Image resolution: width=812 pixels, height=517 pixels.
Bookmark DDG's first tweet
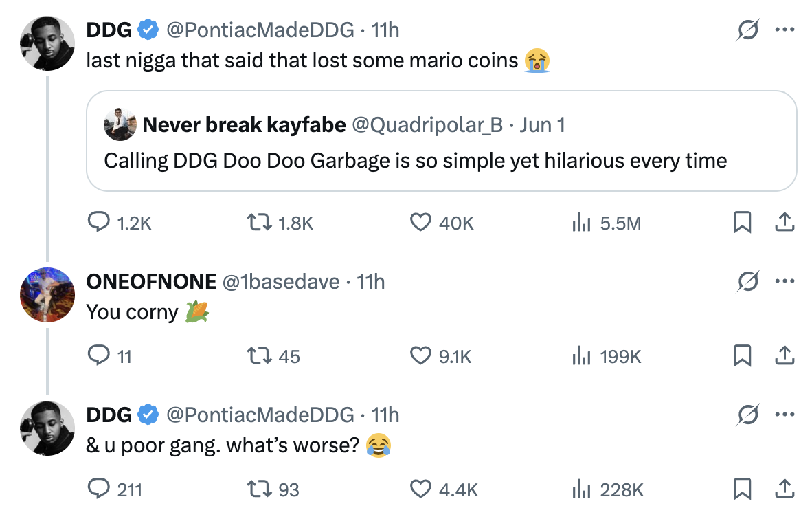pyautogui.click(x=742, y=222)
